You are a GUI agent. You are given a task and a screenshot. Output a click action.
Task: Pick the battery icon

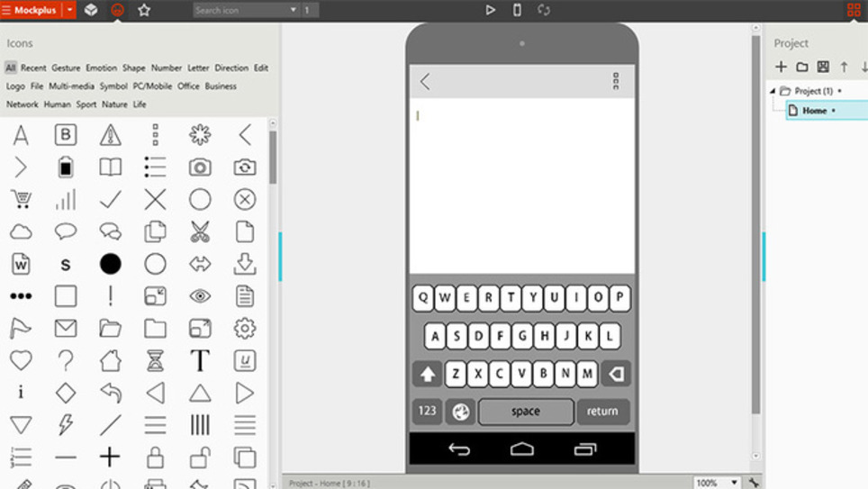(66, 167)
